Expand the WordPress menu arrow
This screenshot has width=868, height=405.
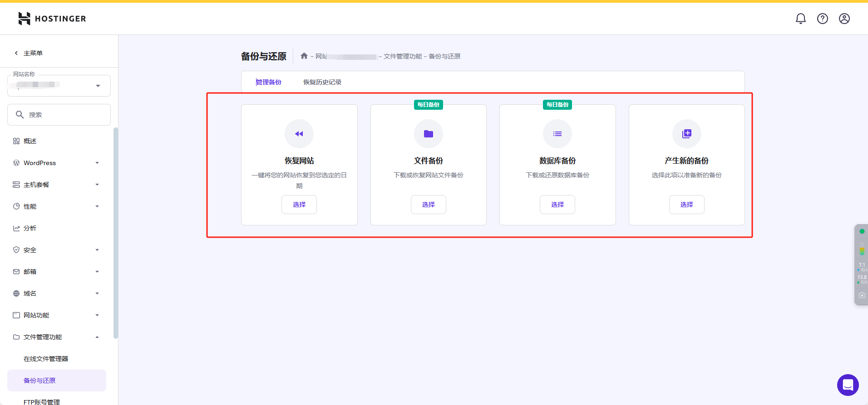point(97,163)
